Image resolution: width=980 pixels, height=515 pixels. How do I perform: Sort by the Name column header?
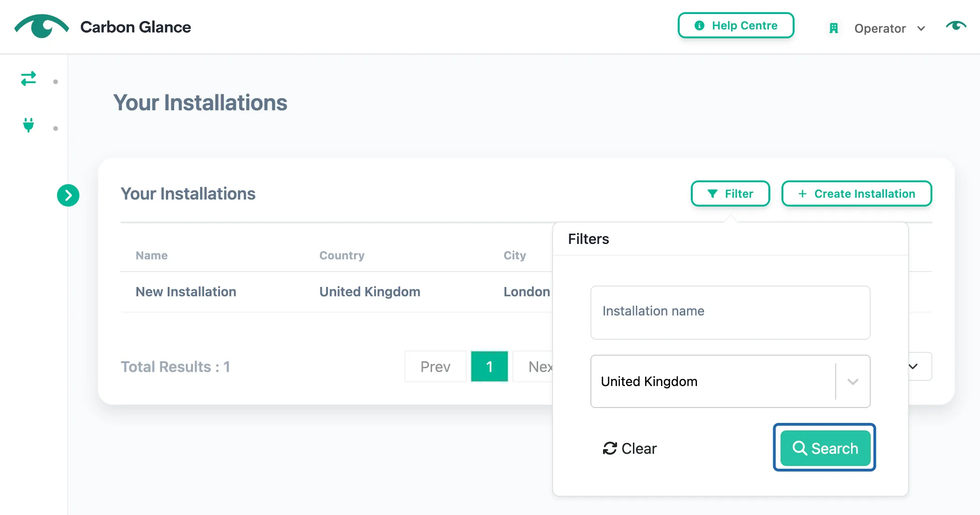pos(152,256)
